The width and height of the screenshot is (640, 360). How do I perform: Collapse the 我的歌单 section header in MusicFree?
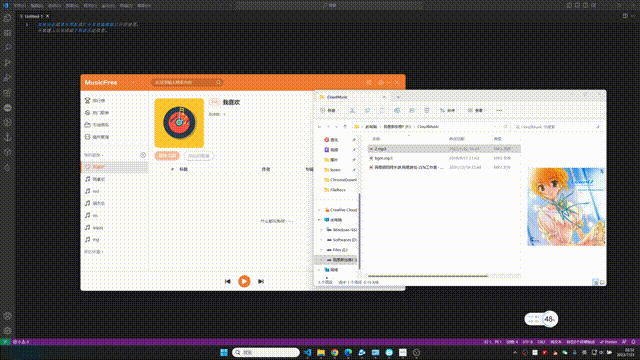pyautogui.click(x=94, y=155)
